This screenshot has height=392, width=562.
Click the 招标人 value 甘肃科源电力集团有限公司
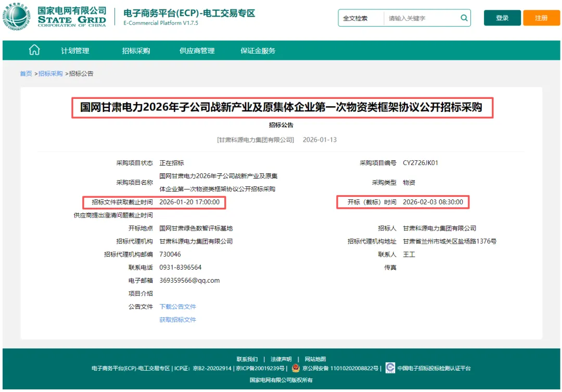(x=439, y=228)
